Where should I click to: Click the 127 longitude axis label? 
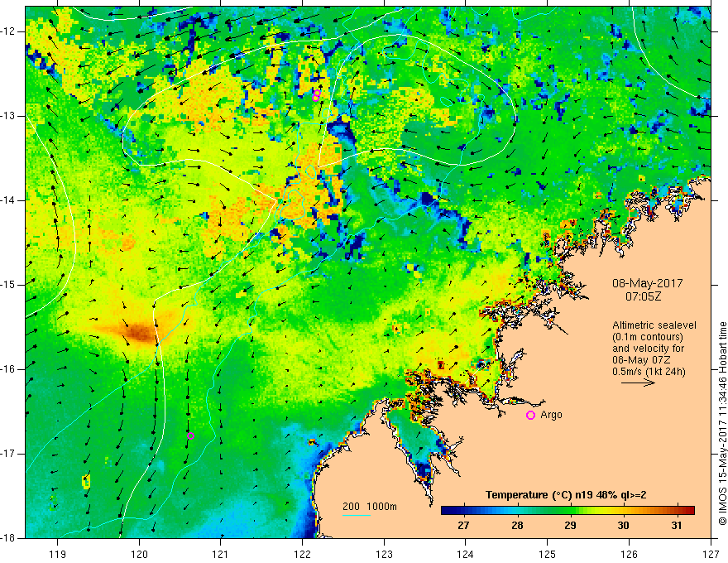711,554
